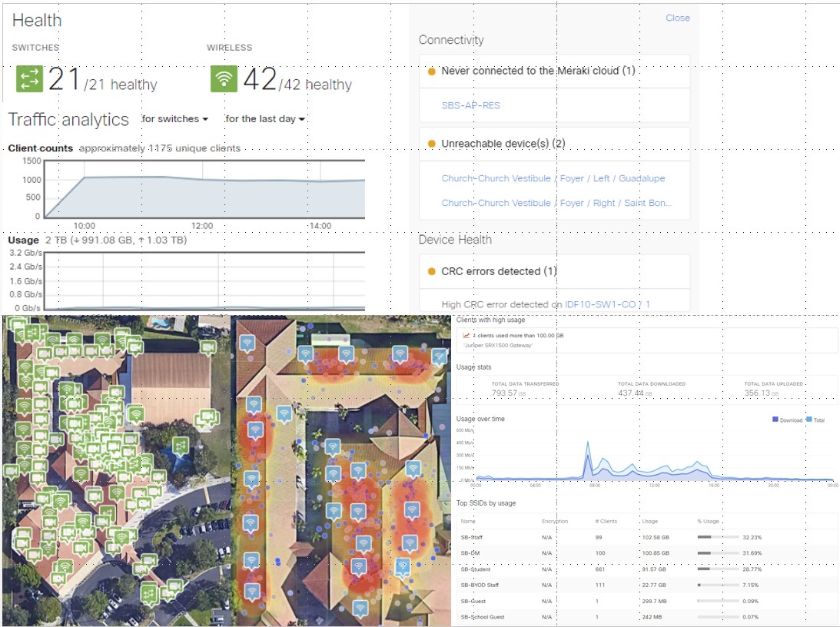Open the "for switches" dropdown
840x627 pixels.
[174, 119]
